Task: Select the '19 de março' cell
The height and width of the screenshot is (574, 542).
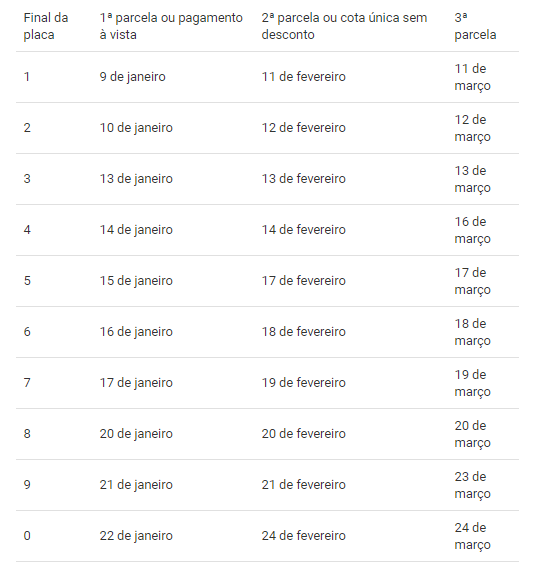Action: pyautogui.click(x=472, y=383)
